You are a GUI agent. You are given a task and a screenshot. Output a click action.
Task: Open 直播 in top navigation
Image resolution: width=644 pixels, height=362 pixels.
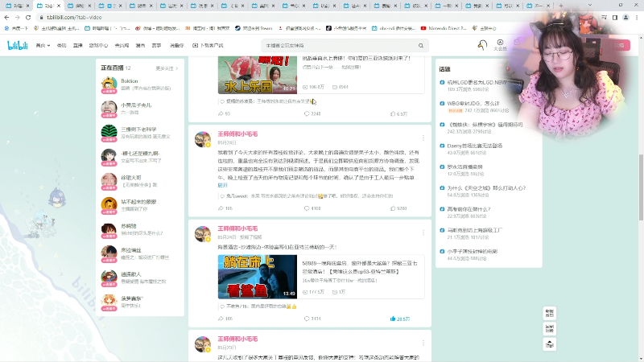[77, 46]
